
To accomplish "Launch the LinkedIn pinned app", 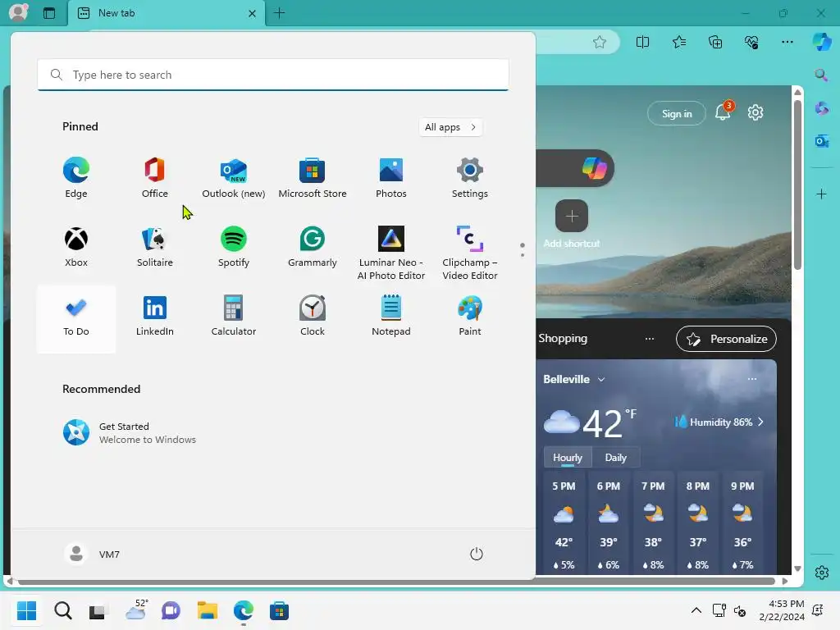I will pyautogui.click(x=155, y=316).
